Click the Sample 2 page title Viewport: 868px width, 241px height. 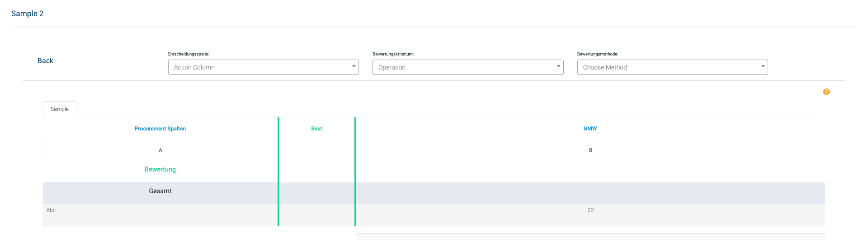[28, 14]
